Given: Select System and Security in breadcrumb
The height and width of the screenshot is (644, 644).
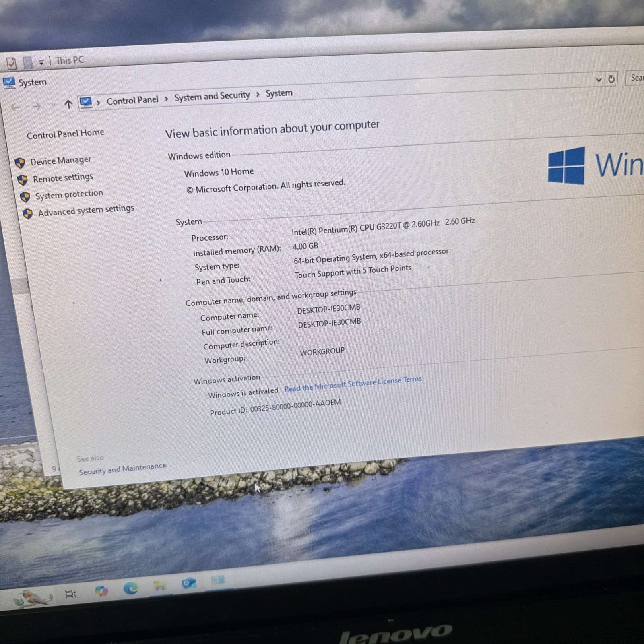Looking at the screenshot, I should (212, 96).
